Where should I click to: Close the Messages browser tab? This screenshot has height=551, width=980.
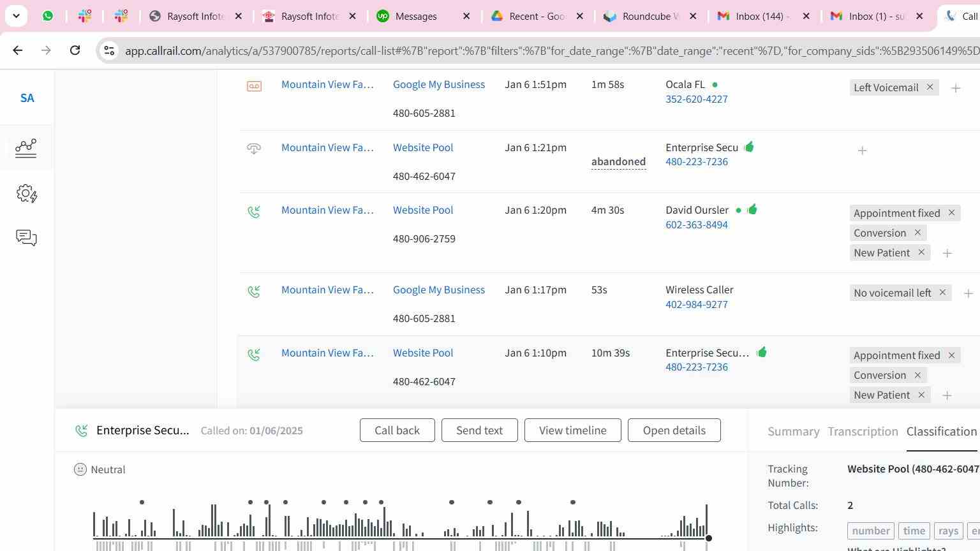(466, 16)
